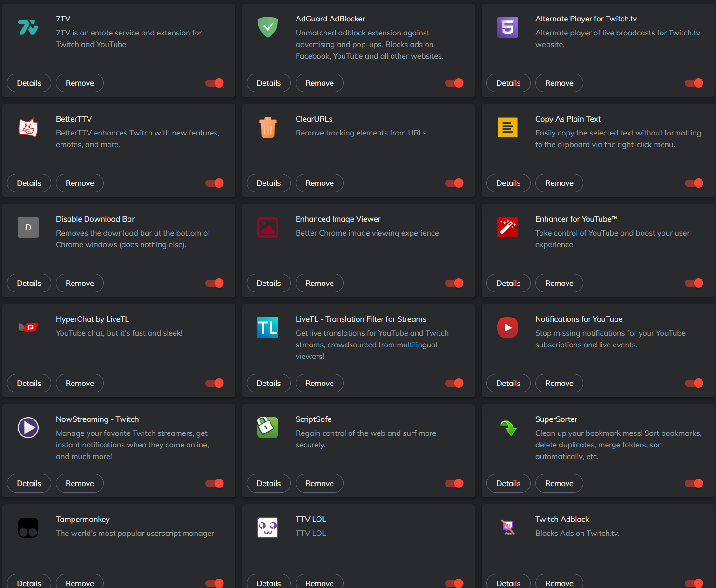Click the ClearURLs trash can icon
716x588 pixels.
[268, 128]
